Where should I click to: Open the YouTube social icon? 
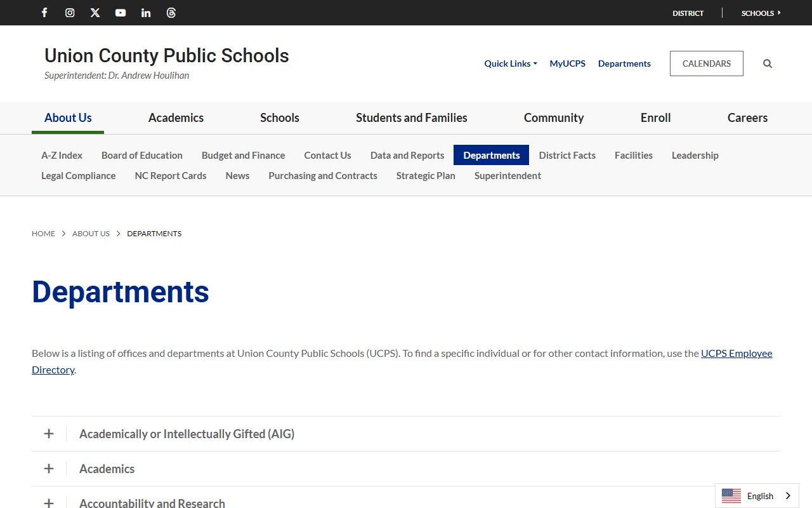click(121, 13)
